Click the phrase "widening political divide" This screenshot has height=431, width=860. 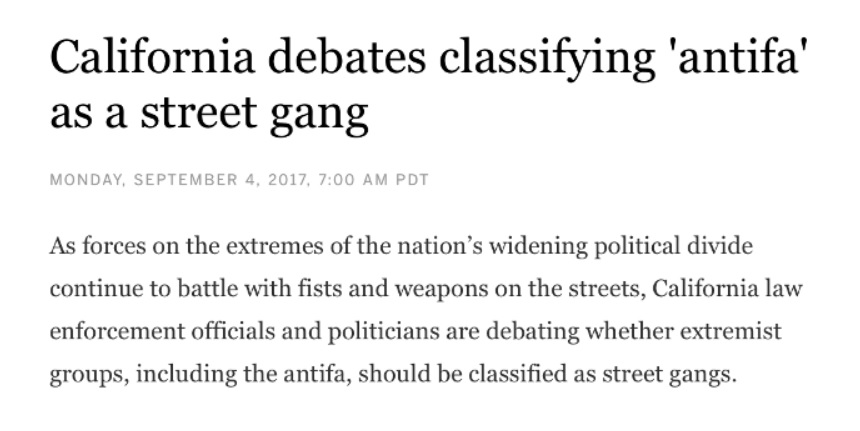point(621,246)
